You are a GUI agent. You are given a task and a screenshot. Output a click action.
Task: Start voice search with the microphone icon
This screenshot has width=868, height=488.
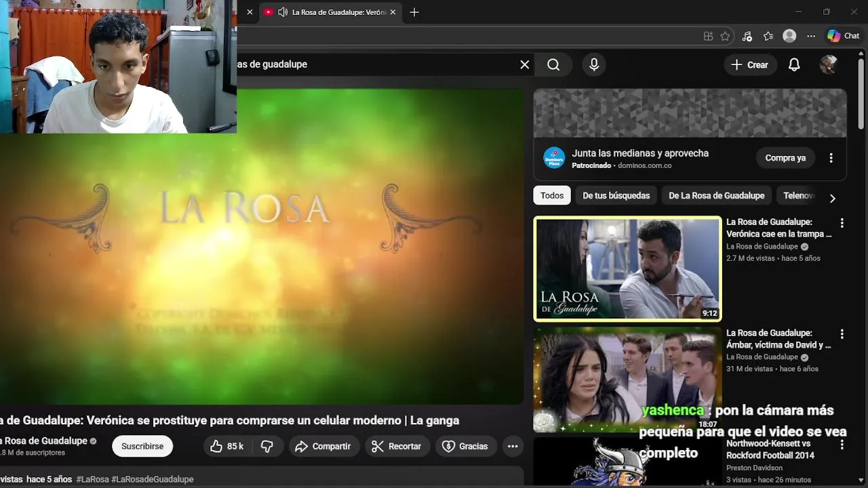(594, 64)
